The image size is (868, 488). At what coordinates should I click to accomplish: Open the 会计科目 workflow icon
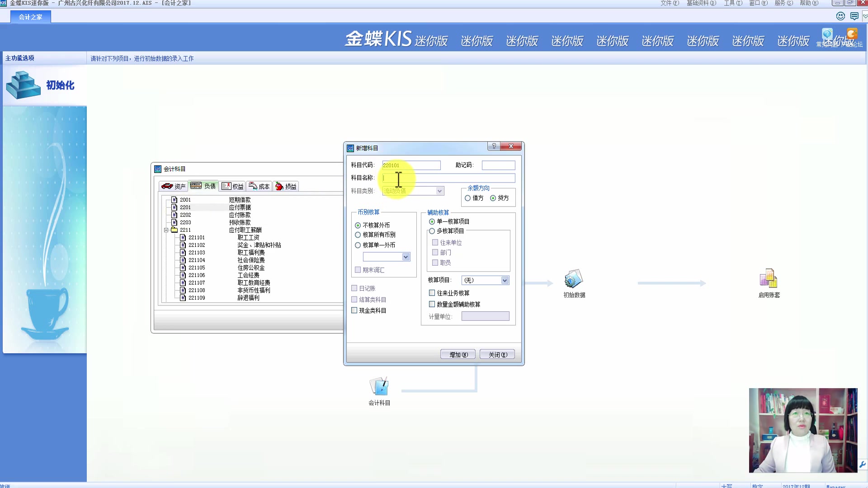pyautogui.click(x=379, y=386)
